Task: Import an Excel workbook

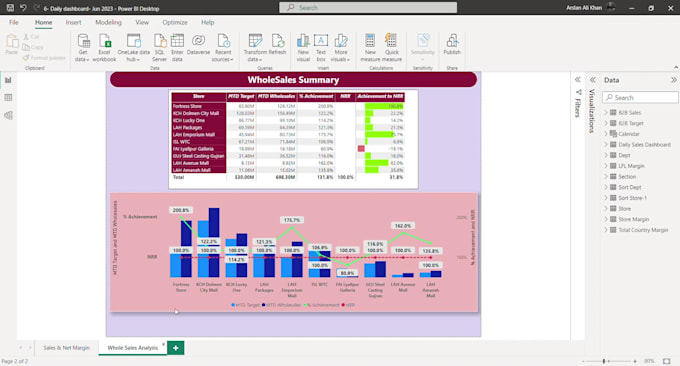Action: click(105, 48)
